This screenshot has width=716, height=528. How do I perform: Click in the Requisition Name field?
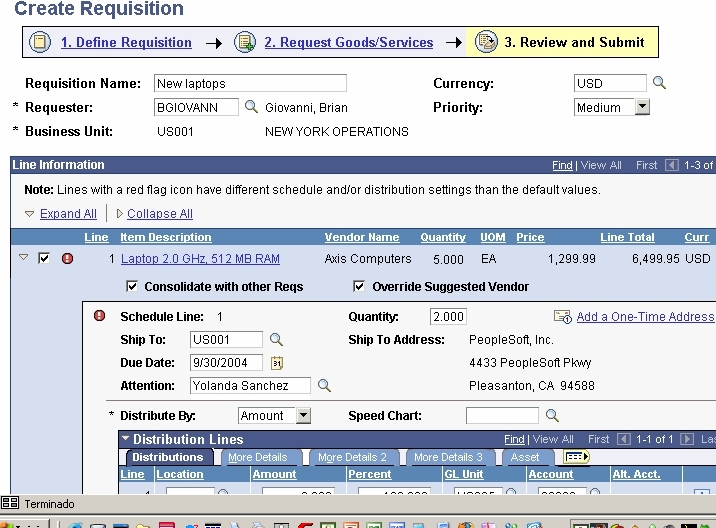[x=250, y=83]
